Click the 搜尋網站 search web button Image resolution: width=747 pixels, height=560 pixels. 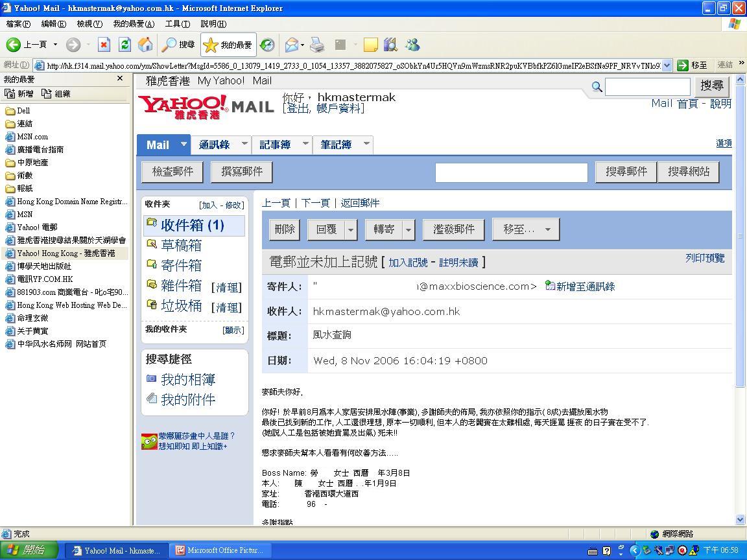click(689, 172)
